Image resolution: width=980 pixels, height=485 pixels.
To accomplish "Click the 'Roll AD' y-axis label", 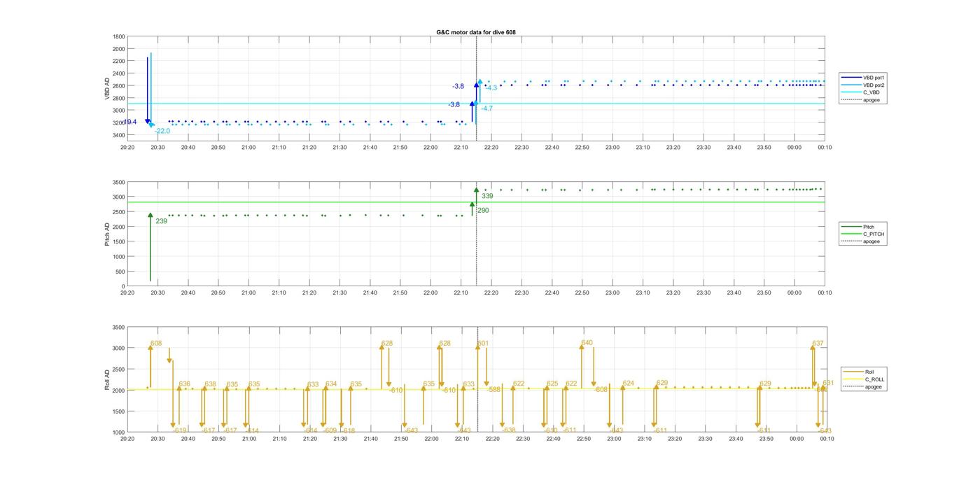I will coord(107,380).
